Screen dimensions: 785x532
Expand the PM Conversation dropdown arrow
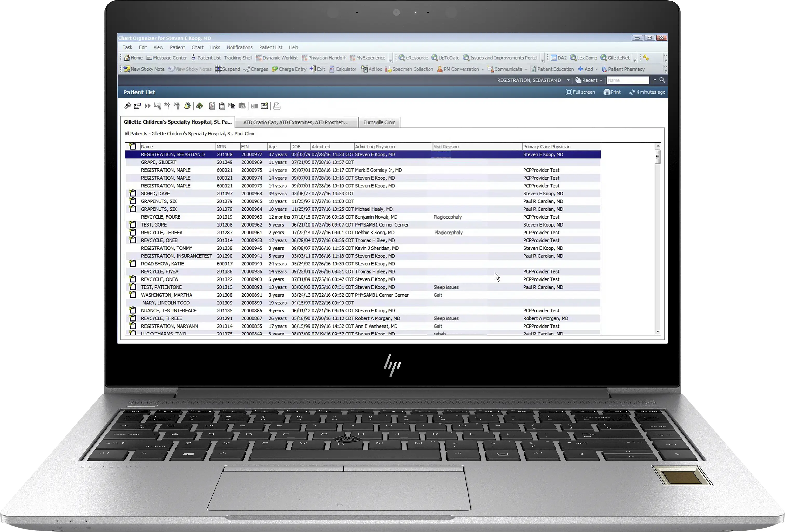click(483, 69)
